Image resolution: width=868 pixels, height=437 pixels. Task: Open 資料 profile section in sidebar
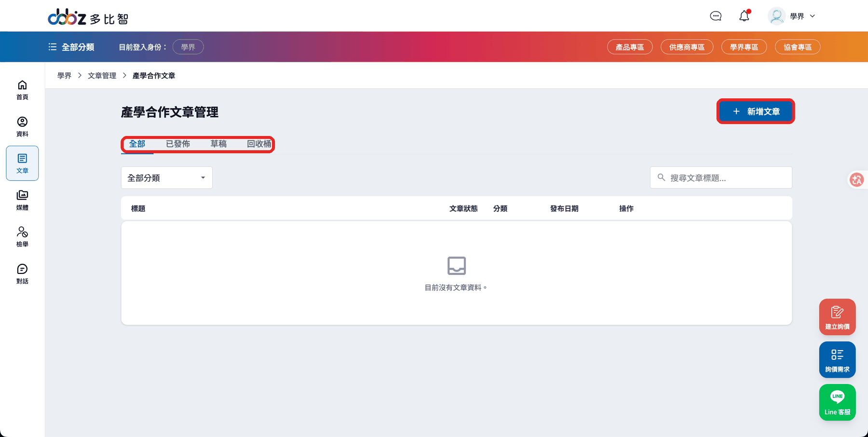(22, 126)
